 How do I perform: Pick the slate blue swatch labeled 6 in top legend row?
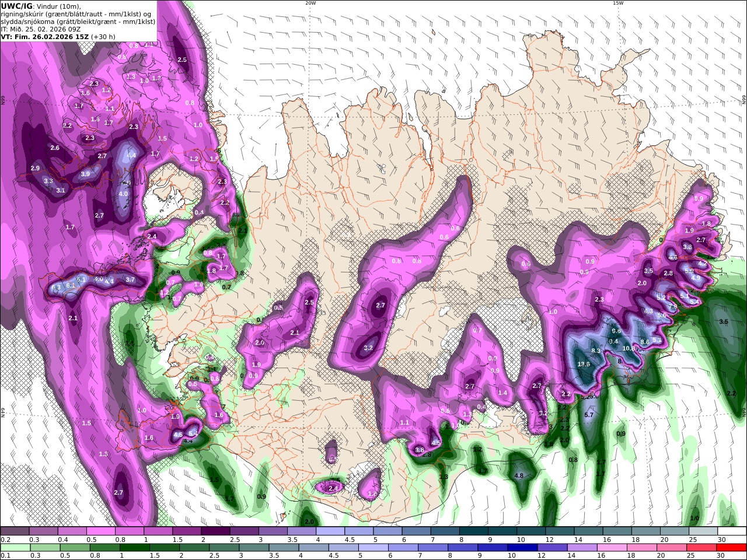[x=416, y=531]
